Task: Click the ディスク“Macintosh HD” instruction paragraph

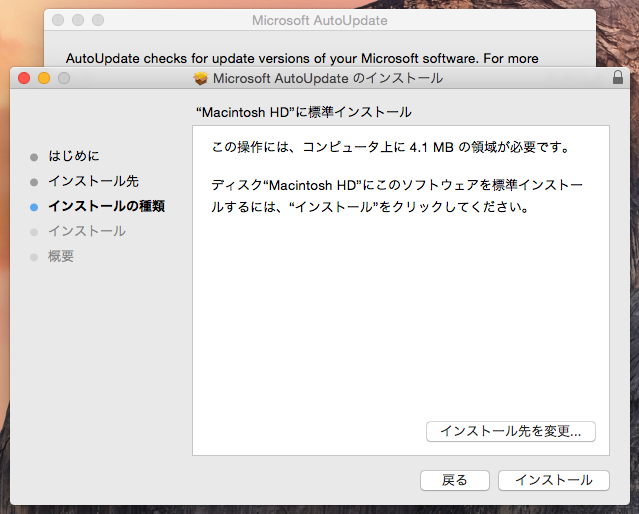Action: pyautogui.click(x=397, y=196)
